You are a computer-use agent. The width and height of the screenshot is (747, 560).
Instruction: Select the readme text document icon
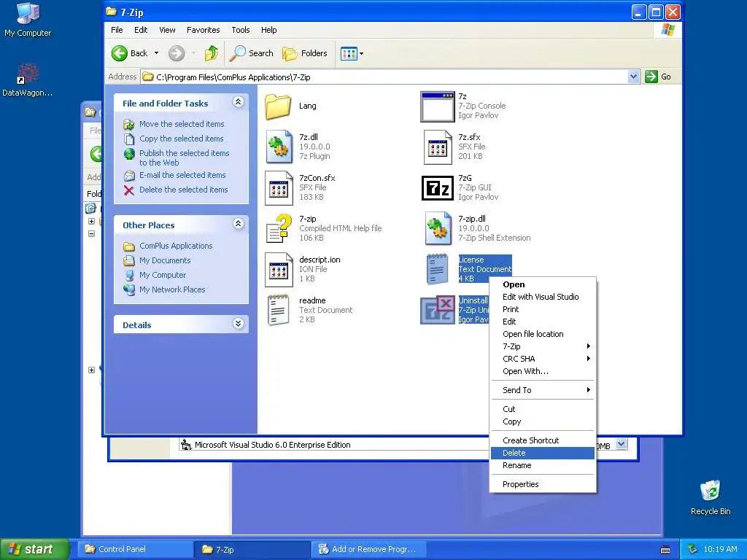[278, 310]
